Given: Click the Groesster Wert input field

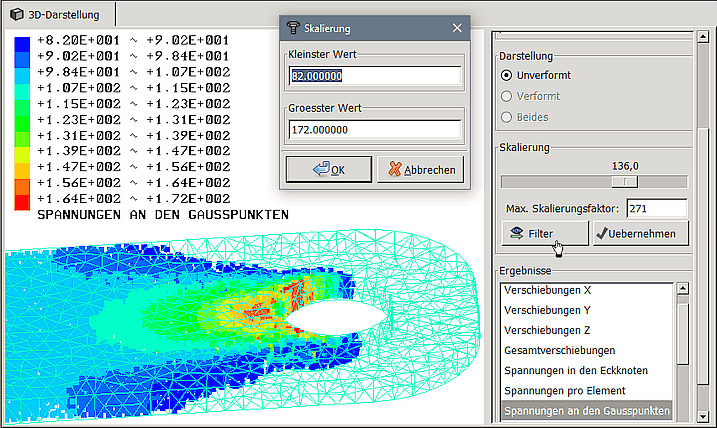Looking at the screenshot, I should (374, 130).
